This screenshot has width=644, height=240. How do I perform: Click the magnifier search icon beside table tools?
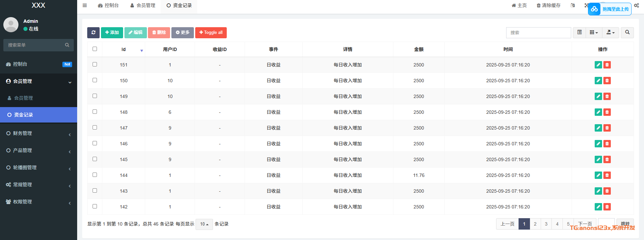pos(627,33)
